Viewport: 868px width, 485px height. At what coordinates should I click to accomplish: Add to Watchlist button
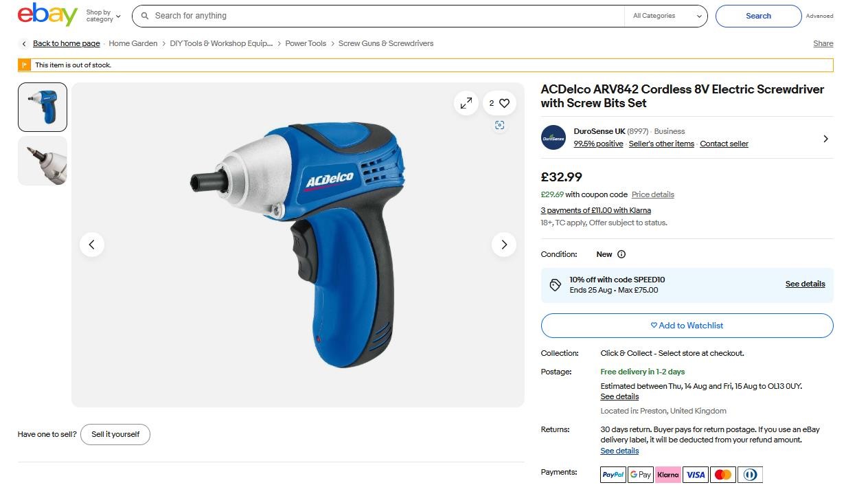tap(687, 326)
